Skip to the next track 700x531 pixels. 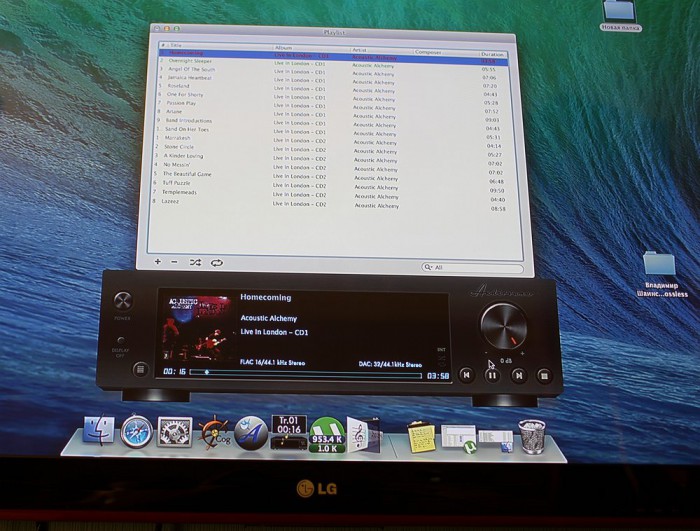click(x=518, y=376)
